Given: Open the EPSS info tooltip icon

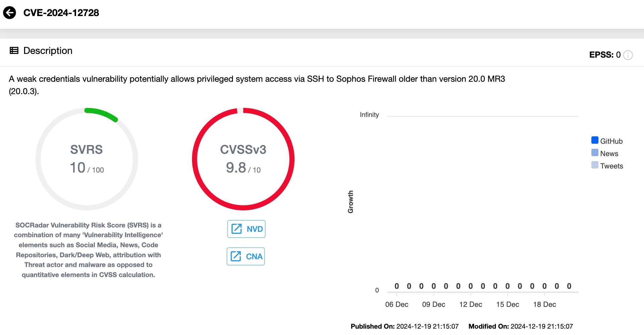Looking at the screenshot, I should (x=628, y=55).
